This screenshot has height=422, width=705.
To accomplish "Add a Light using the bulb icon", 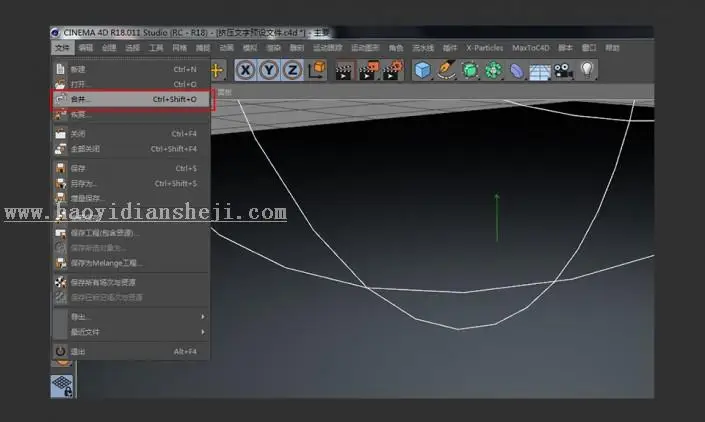I will [x=587, y=70].
